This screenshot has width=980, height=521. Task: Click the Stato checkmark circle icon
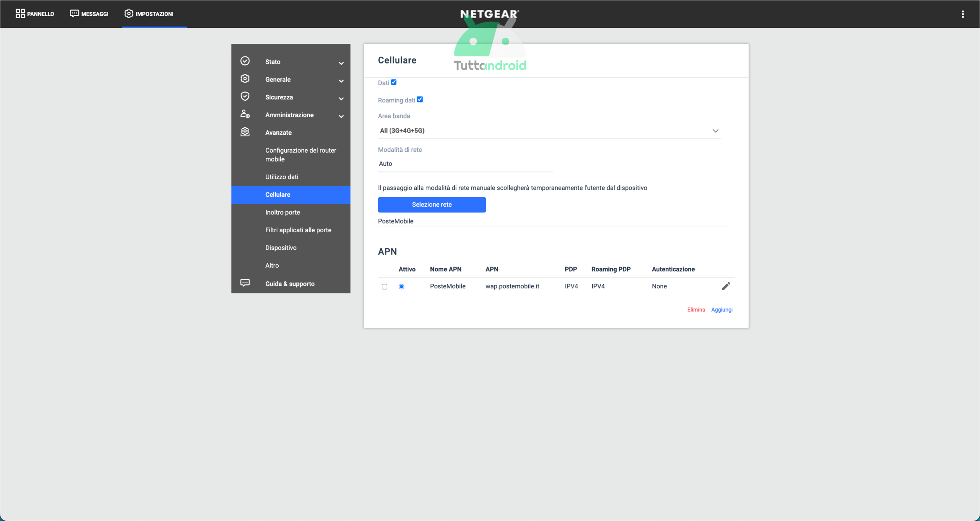[245, 61]
